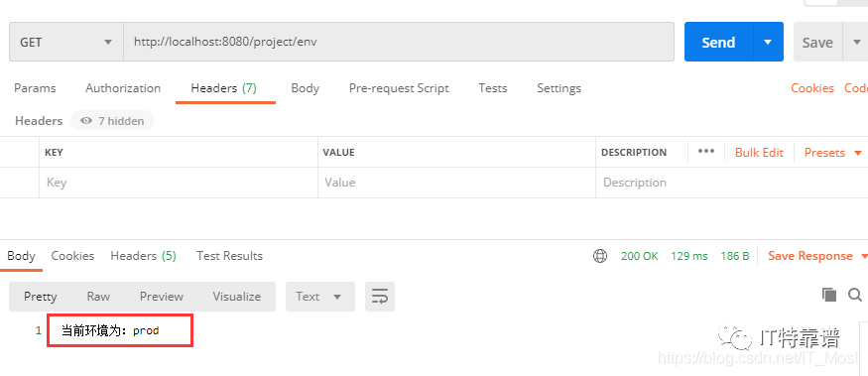Click the header Key input field
Image resolution: width=868 pixels, height=376 pixels.
click(x=179, y=183)
